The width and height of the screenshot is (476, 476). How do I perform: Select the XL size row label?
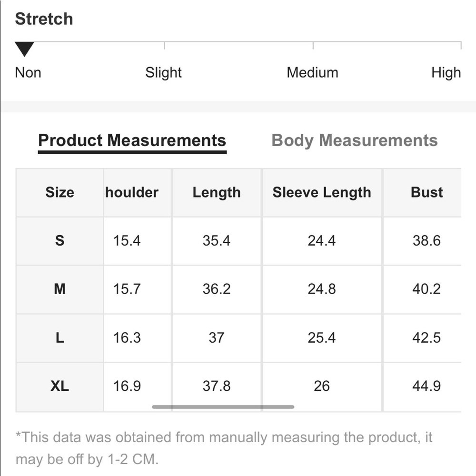59,386
